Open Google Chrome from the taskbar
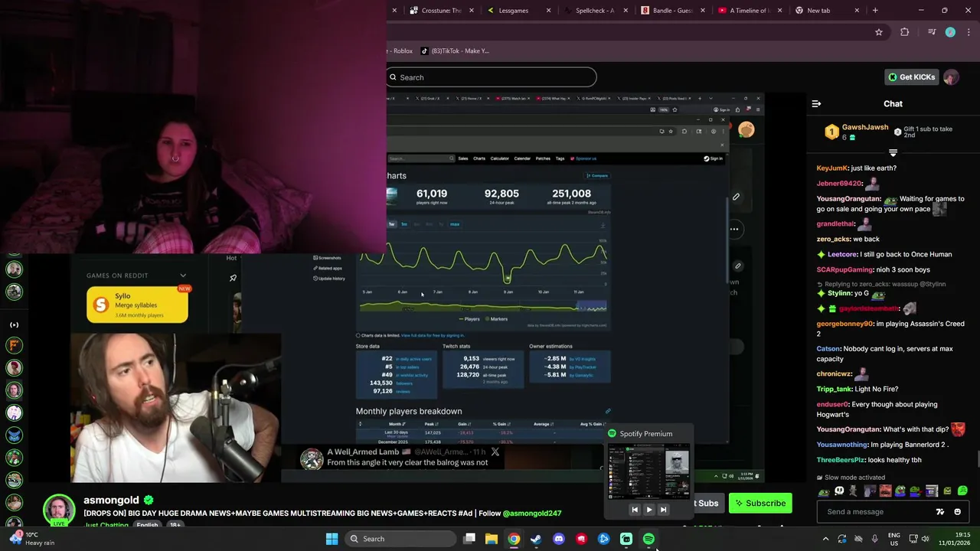This screenshot has width=980, height=551. pos(514,539)
